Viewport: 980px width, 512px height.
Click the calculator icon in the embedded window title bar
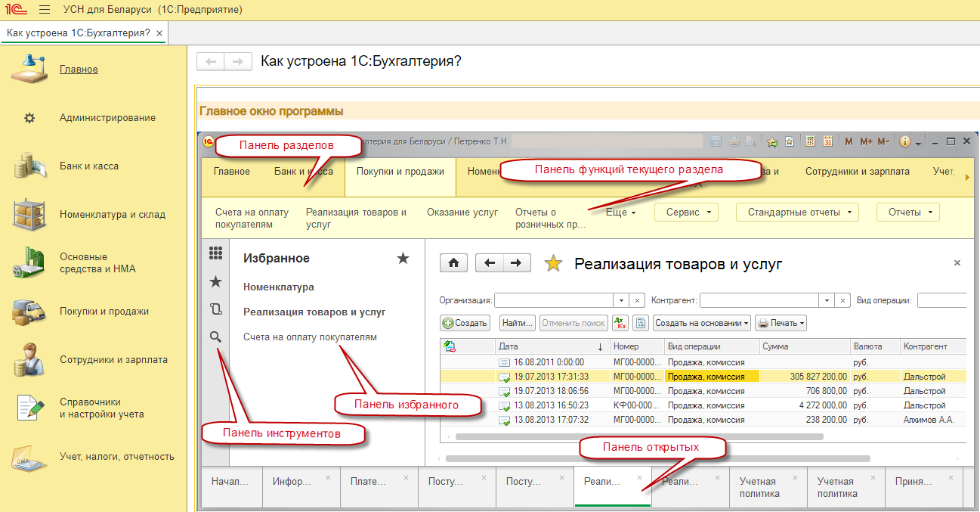810,141
